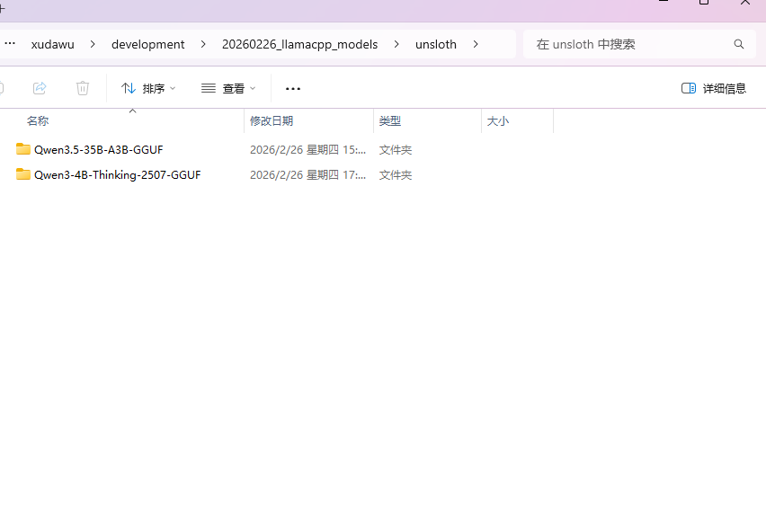Viewport: 766px width, 532px height.
Task: Click the search box for unsloth
Action: 639,44
